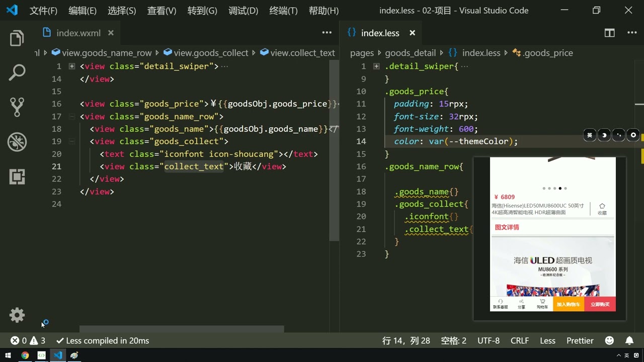Screen dimensions: 644x362
Task: Switch to index.wxml tab
Action: (x=78, y=33)
